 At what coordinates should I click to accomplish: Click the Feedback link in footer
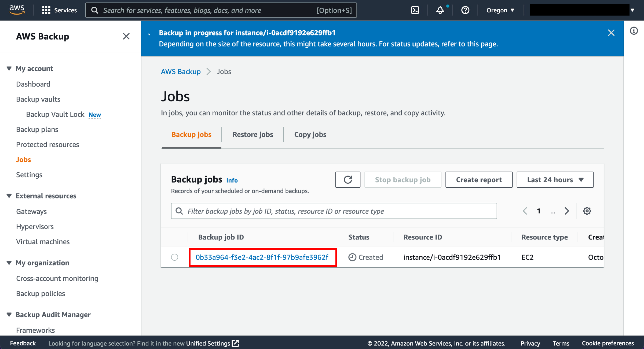pos(23,343)
